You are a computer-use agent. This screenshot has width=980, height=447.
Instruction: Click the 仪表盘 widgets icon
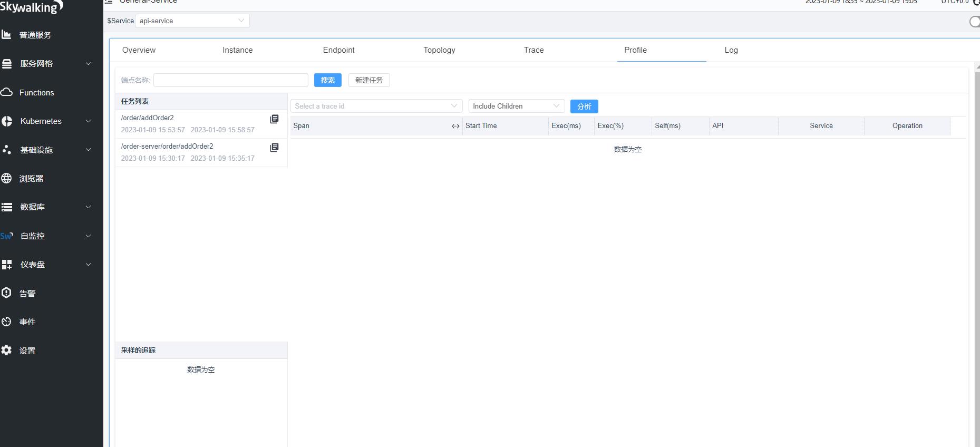click(x=7, y=265)
